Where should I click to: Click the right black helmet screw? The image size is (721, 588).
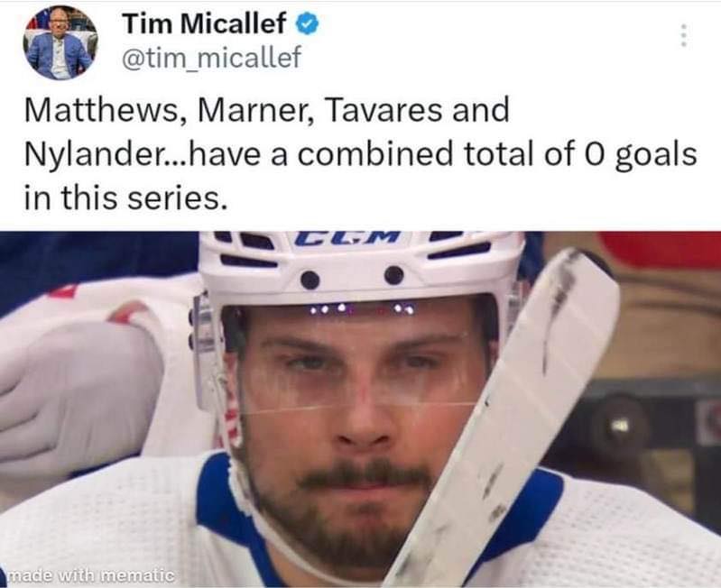(x=394, y=275)
